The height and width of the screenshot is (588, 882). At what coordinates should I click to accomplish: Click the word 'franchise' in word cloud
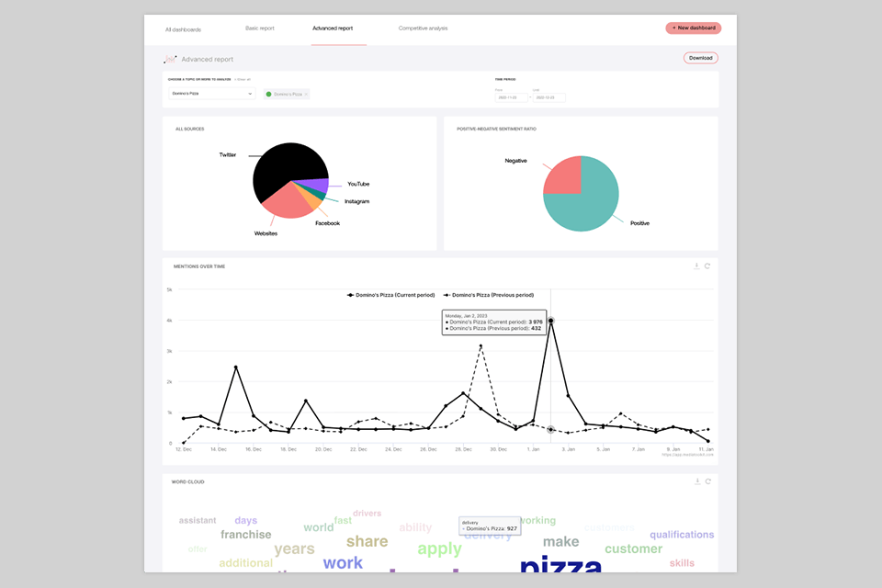point(246,535)
